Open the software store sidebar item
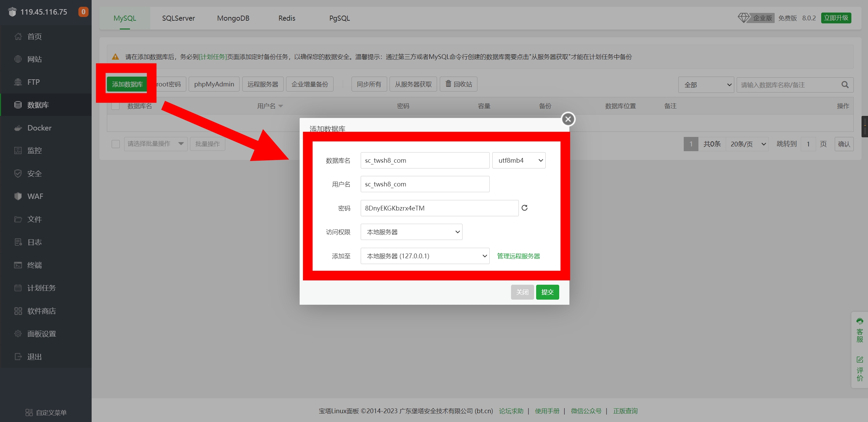The image size is (868, 422). click(x=41, y=311)
